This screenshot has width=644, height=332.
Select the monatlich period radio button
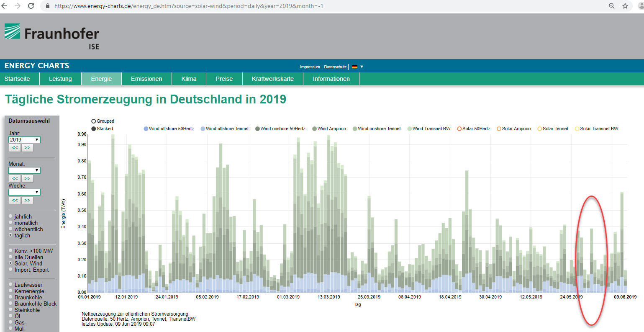pyautogui.click(x=11, y=223)
